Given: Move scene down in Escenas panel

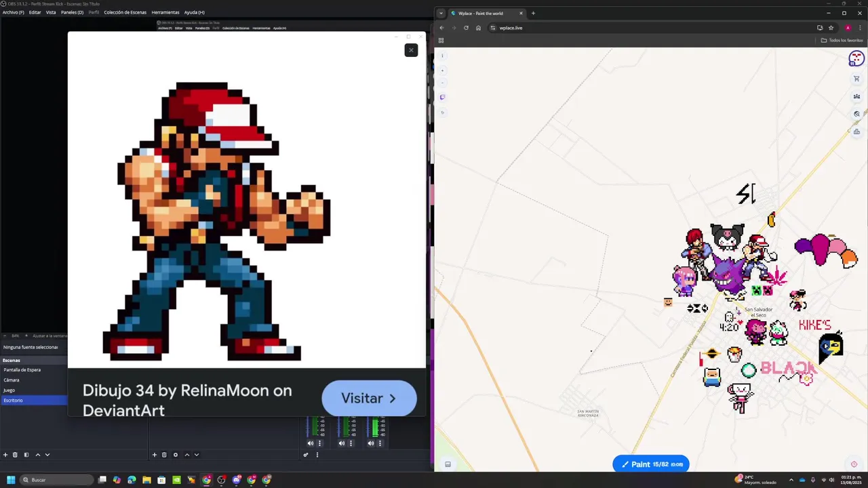Looking at the screenshot, I should pyautogui.click(x=47, y=455).
